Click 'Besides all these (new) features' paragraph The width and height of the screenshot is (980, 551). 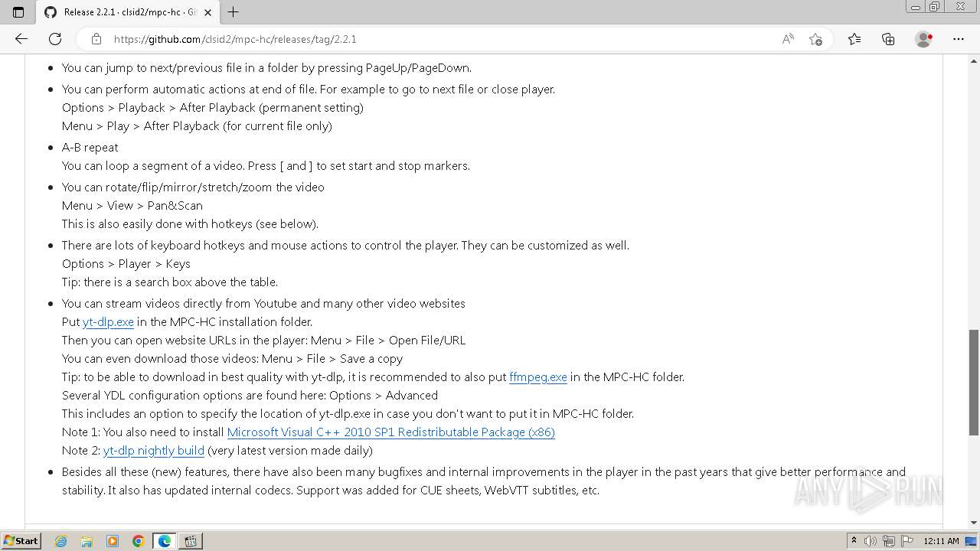pos(484,481)
